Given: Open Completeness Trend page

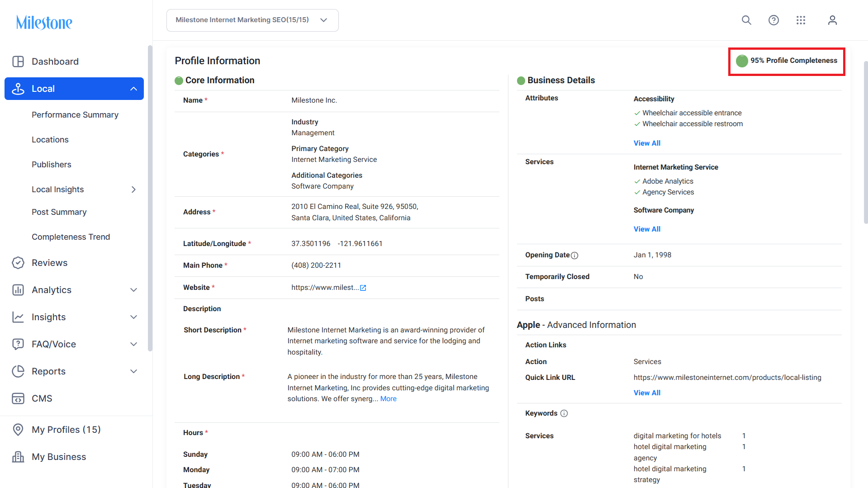Looking at the screenshot, I should point(71,237).
